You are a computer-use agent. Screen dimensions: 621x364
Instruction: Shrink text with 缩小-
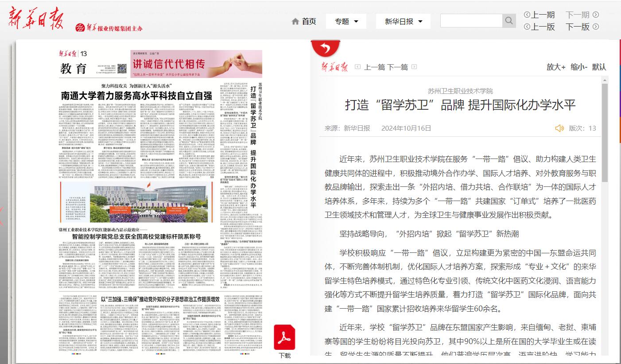[579, 67]
